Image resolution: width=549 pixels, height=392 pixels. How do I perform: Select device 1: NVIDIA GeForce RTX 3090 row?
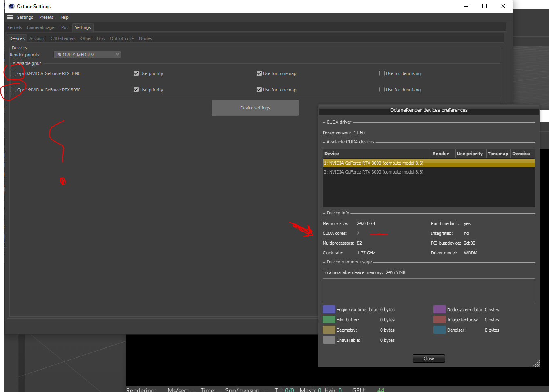(428, 163)
